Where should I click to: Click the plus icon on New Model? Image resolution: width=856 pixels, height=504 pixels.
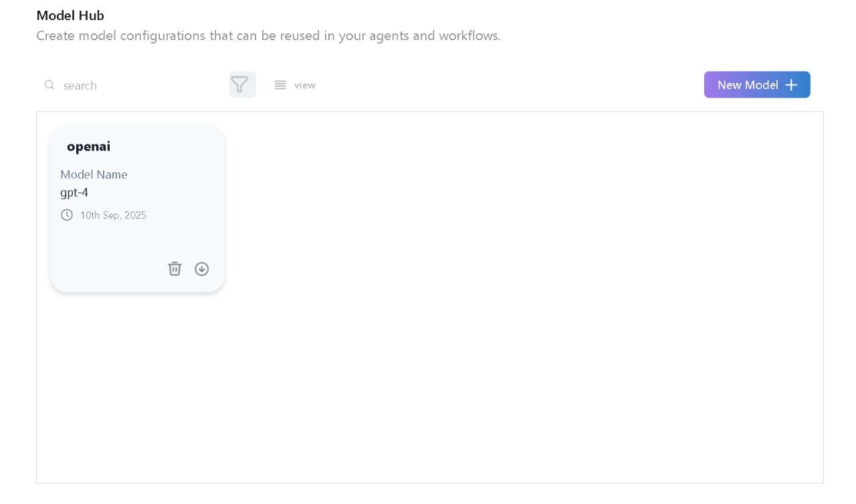point(791,85)
